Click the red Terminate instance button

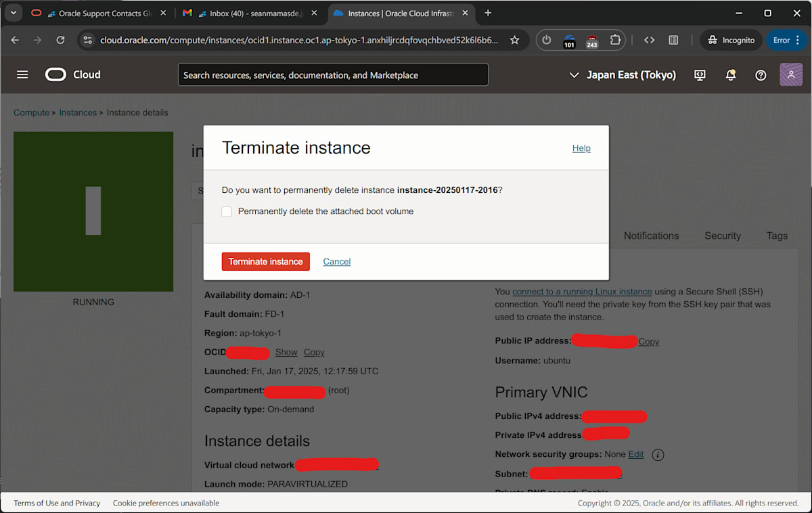point(266,261)
